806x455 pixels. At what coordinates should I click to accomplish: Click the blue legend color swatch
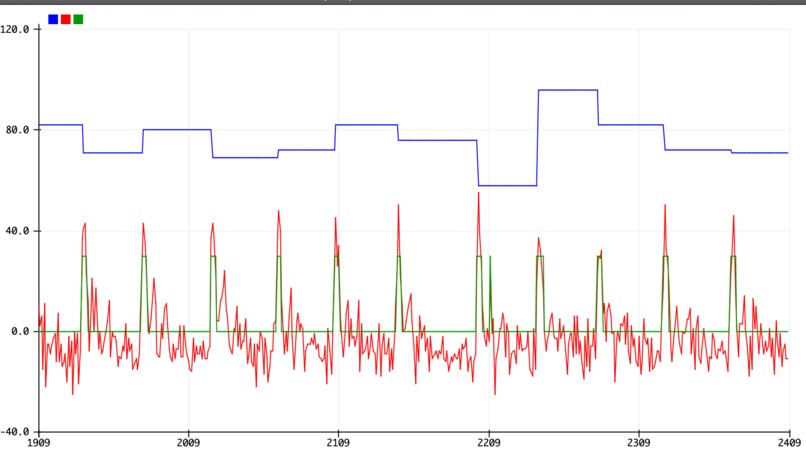(x=53, y=20)
